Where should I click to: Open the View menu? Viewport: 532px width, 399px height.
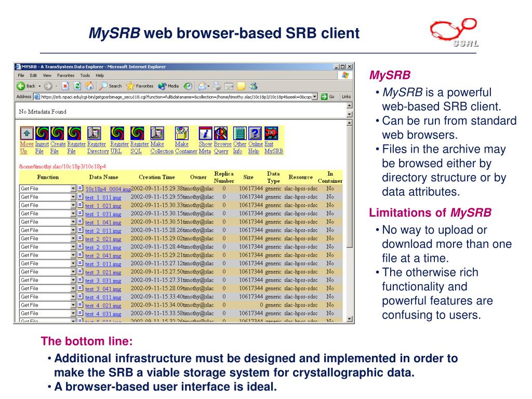point(47,75)
